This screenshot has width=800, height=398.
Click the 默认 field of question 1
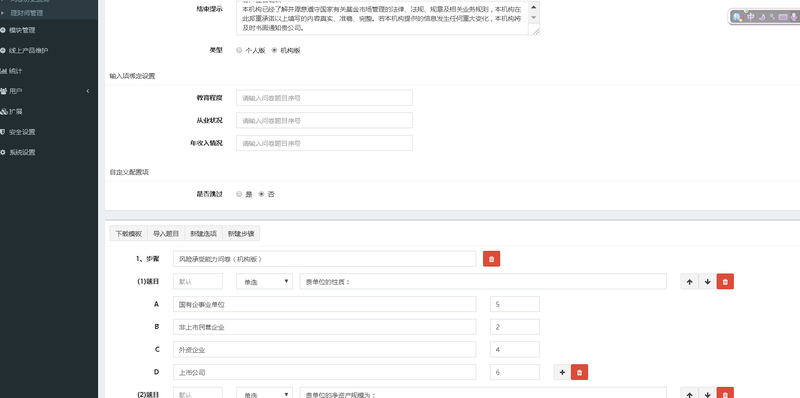pyautogui.click(x=198, y=281)
